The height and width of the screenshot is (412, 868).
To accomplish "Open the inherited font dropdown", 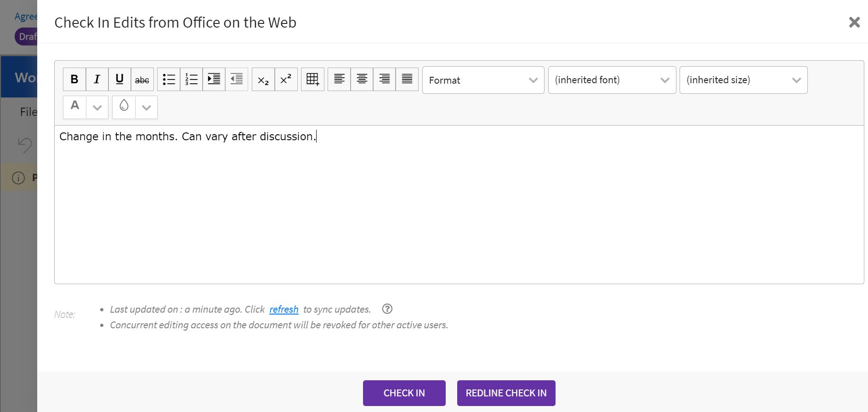I will pyautogui.click(x=612, y=80).
